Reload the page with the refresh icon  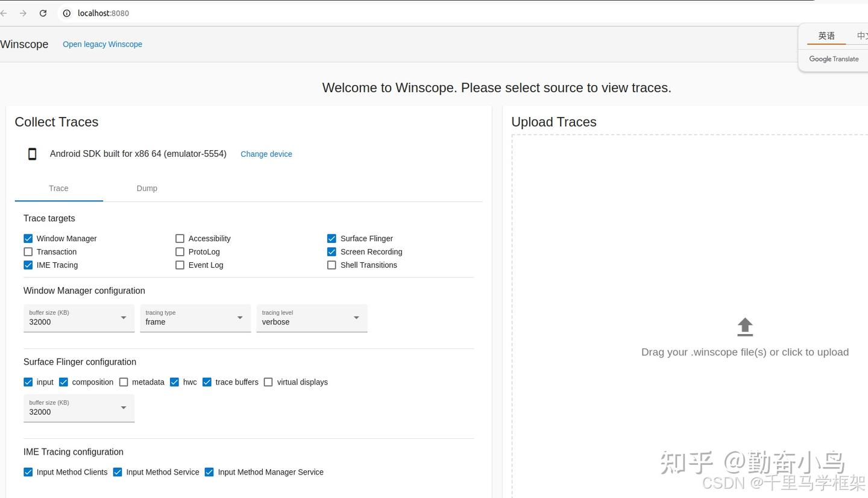pyautogui.click(x=43, y=13)
